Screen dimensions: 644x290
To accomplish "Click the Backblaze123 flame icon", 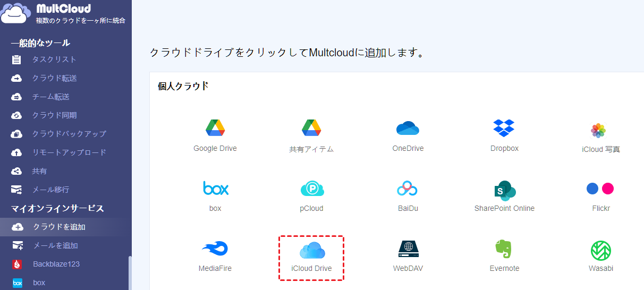I will coord(17,264).
